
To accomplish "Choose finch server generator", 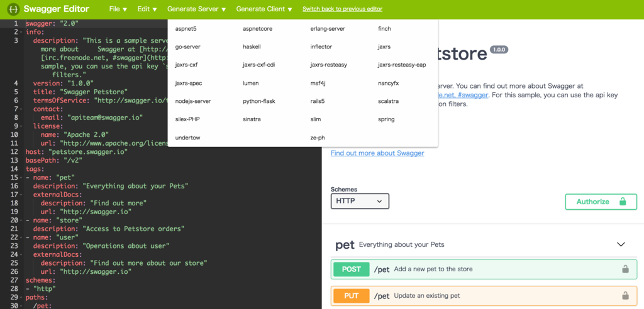I will (384, 29).
